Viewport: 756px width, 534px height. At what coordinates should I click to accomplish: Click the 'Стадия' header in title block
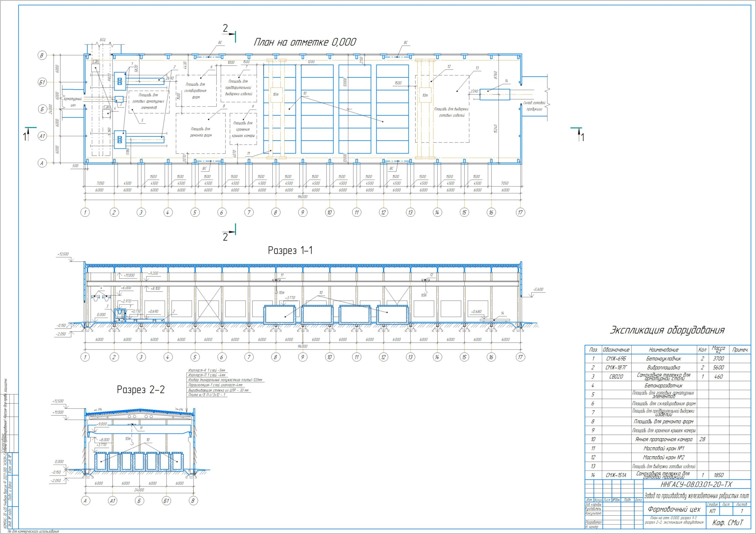(712, 504)
